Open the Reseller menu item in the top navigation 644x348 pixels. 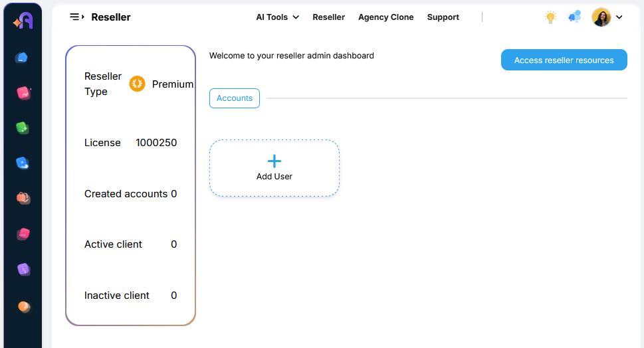[x=328, y=17]
